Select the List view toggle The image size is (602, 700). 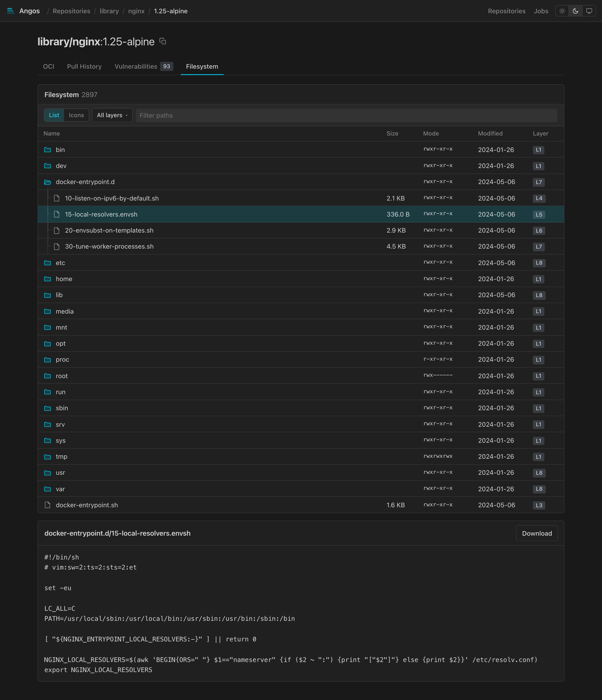[54, 115]
